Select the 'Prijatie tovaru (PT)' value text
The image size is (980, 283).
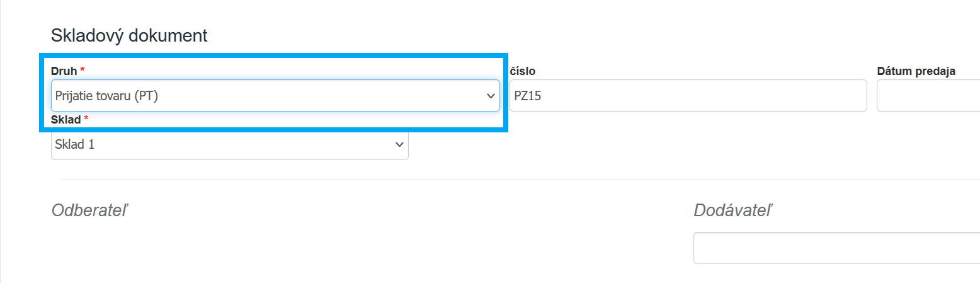pyautogui.click(x=106, y=96)
